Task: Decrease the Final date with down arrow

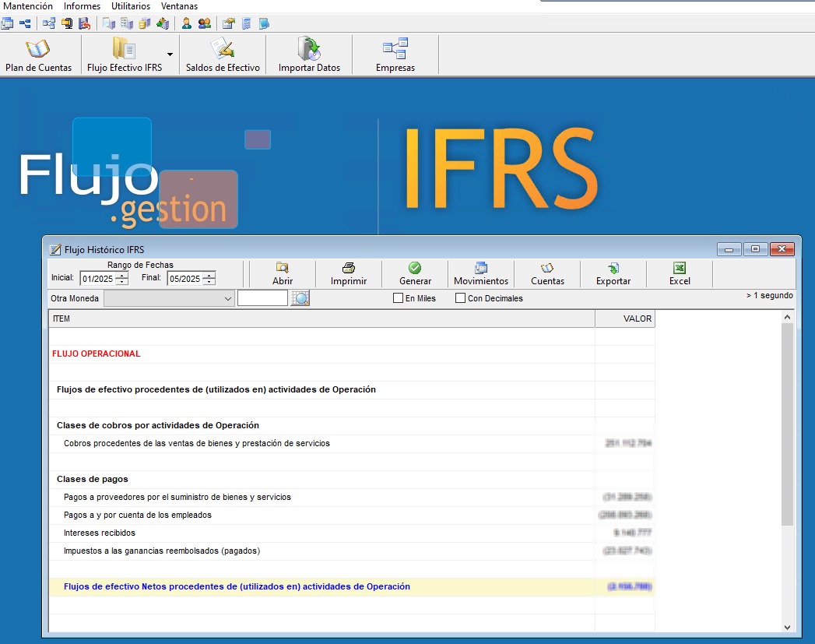Action: [x=209, y=282]
